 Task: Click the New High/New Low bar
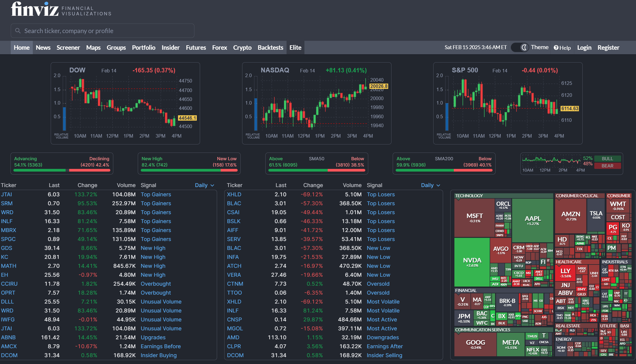[x=189, y=170]
